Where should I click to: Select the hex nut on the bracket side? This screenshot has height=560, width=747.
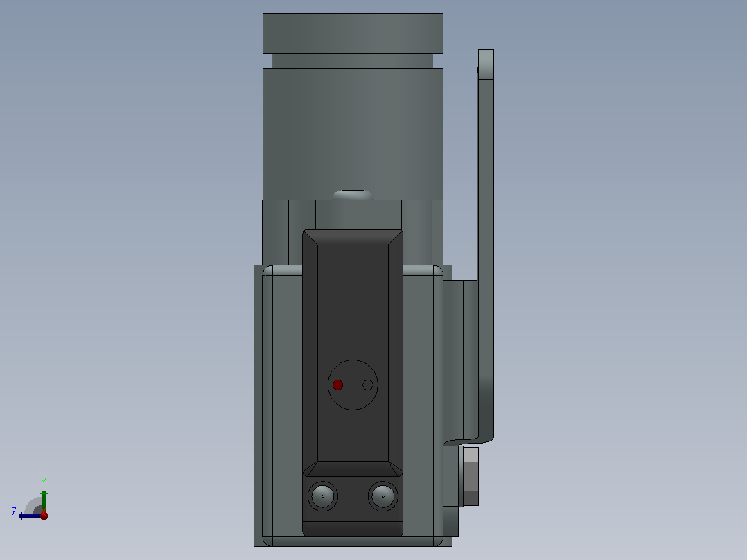[x=471, y=476]
